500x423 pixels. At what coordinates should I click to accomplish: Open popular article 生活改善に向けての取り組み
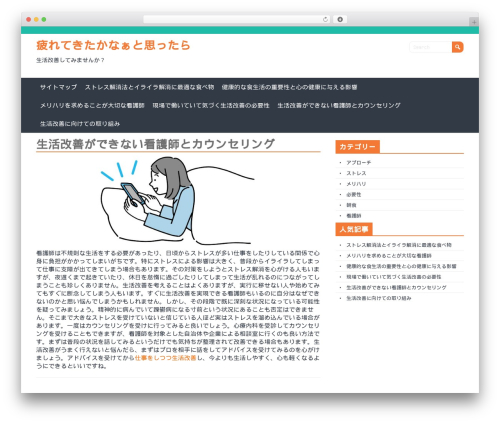(x=379, y=298)
